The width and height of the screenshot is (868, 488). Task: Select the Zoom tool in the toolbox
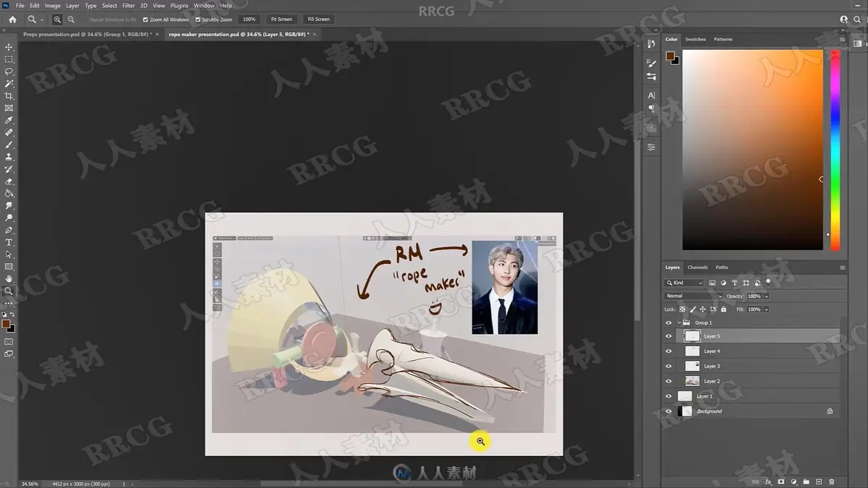coord(9,291)
